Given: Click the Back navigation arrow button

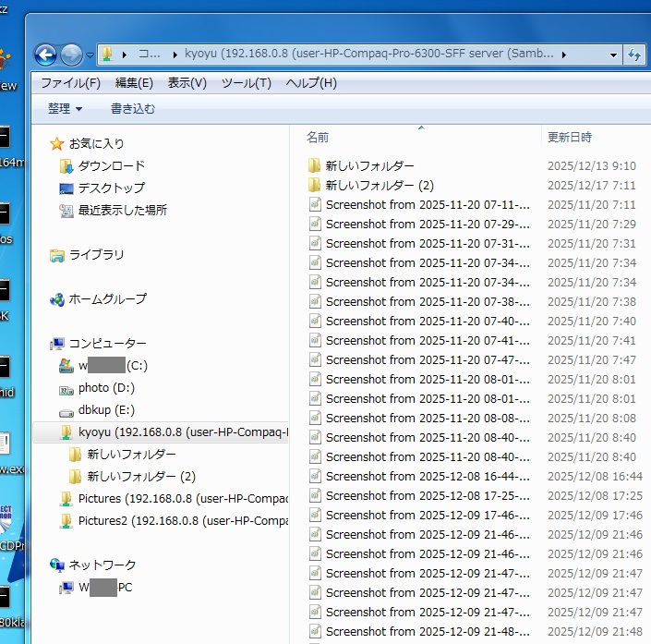Looking at the screenshot, I should tap(46, 55).
